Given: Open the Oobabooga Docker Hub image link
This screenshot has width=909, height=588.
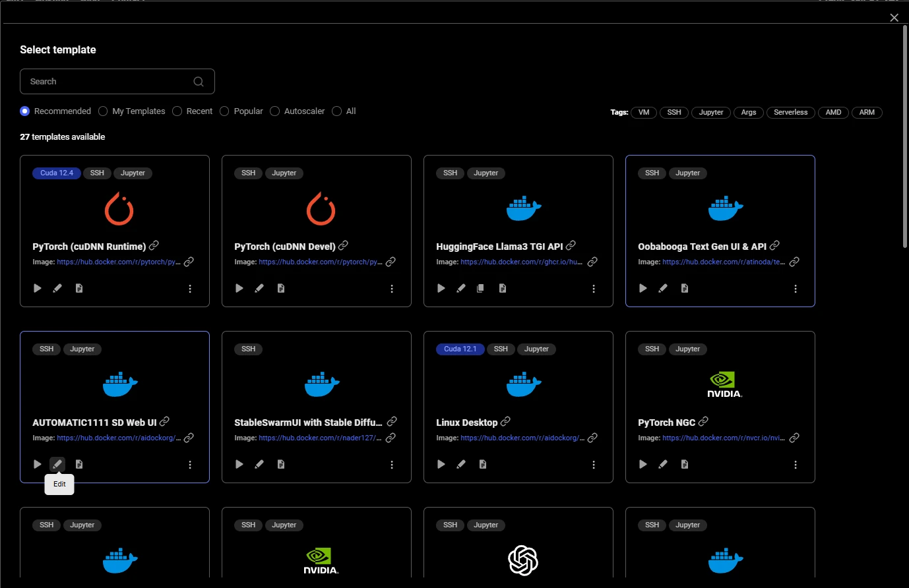Looking at the screenshot, I should pos(724,262).
